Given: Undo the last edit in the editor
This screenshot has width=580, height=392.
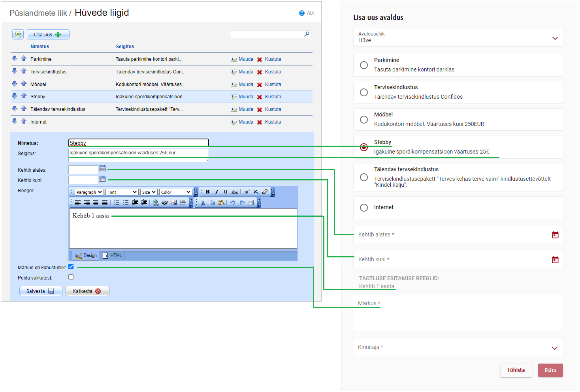Looking at the screenshot, I should point(232,203).
